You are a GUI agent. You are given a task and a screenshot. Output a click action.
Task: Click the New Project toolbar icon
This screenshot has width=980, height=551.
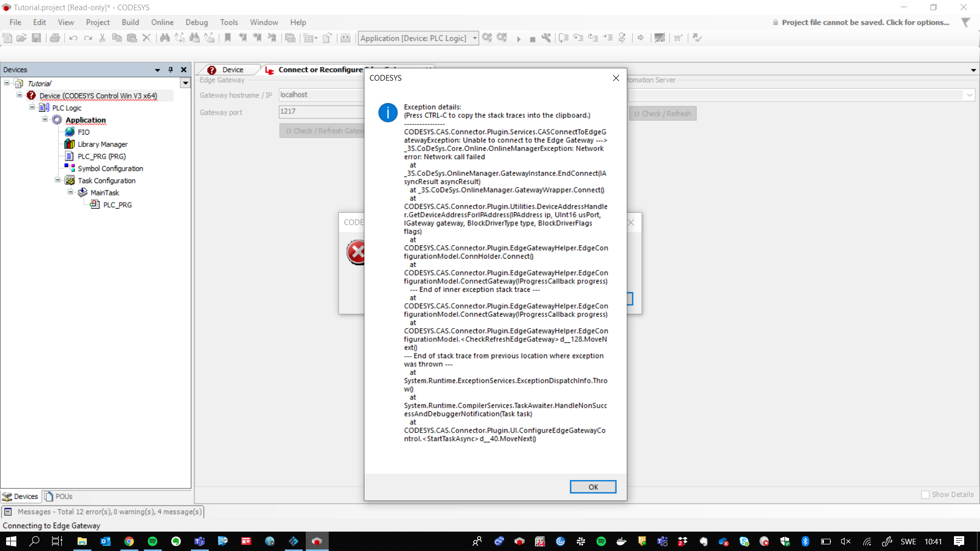pos(7,38)
